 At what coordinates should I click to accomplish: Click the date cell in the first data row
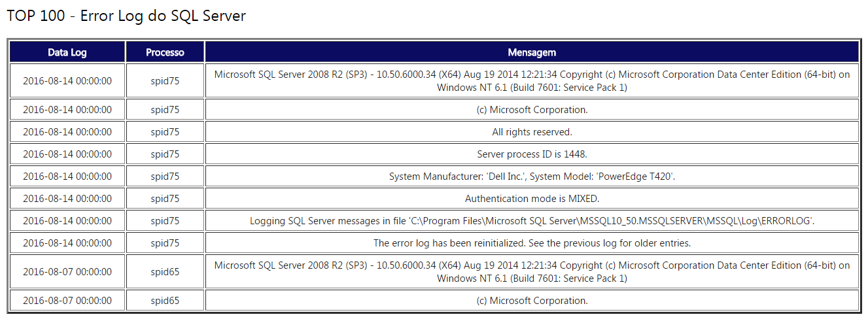click(x=67, y=81)
